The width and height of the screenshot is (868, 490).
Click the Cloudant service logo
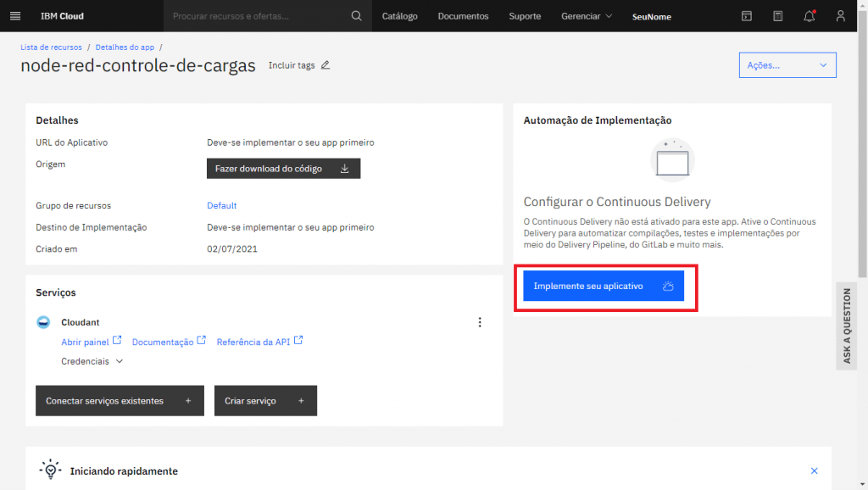pyautogui.click(x=43, y=322)
